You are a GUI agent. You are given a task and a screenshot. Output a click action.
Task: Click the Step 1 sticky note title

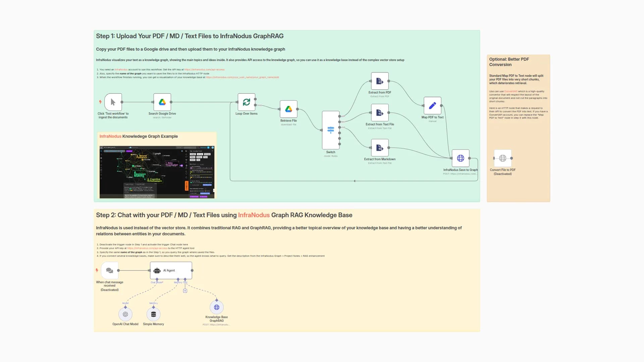pyautogui.click(x=190, y=36)
